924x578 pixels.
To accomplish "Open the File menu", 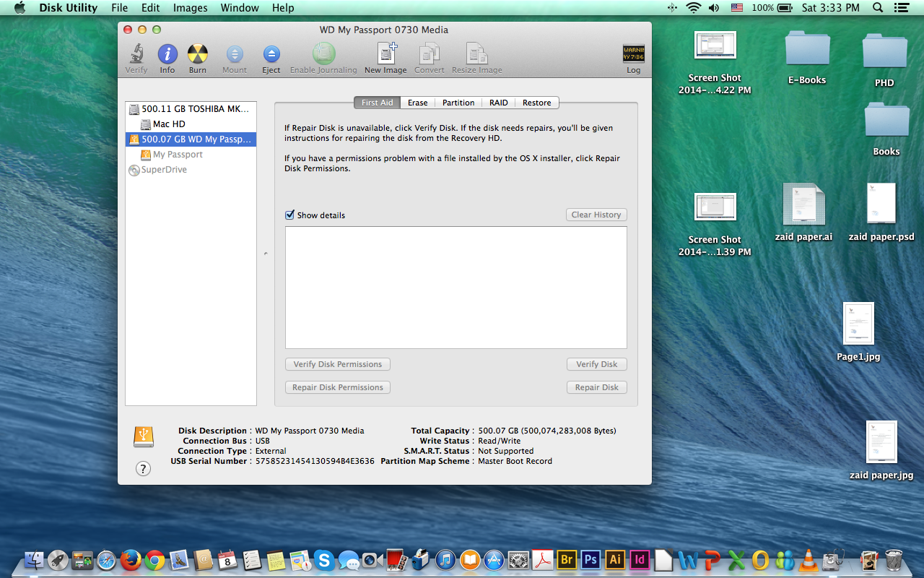I will pos(120,8).
